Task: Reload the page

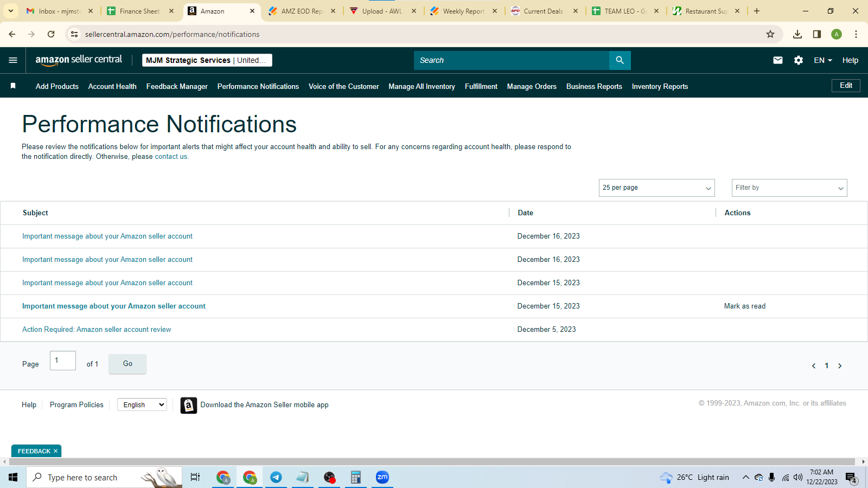Action: (51, 34)
